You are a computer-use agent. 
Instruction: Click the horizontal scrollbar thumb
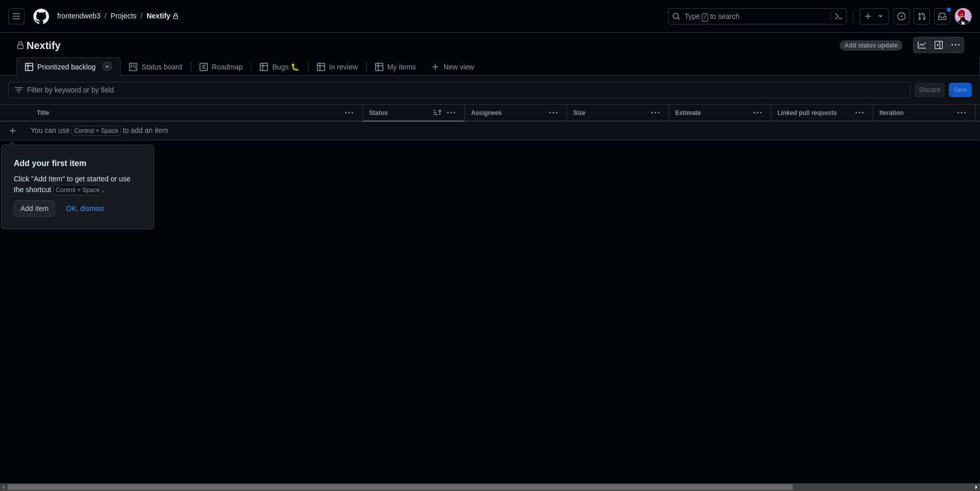400,487
